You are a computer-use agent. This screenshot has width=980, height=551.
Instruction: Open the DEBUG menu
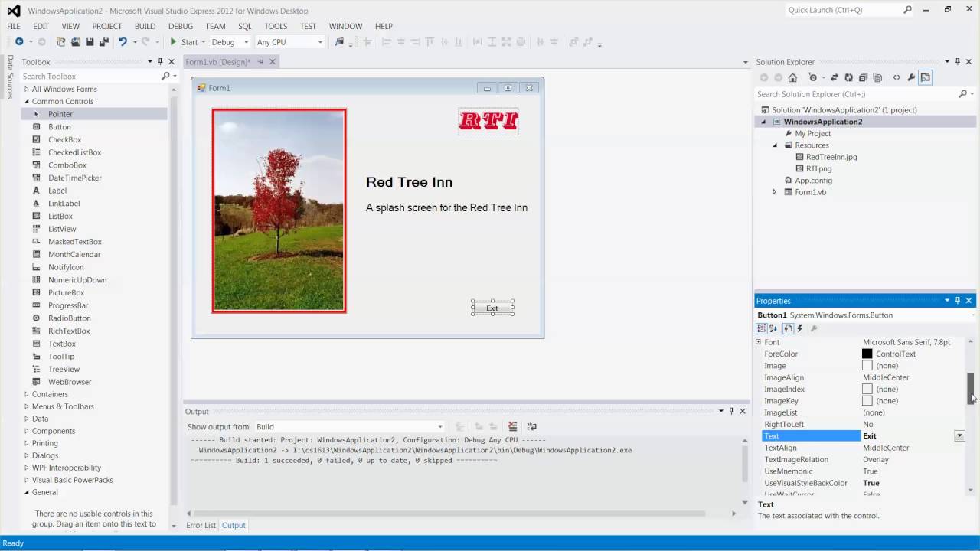pyautogui.click(x=181, y=26)
